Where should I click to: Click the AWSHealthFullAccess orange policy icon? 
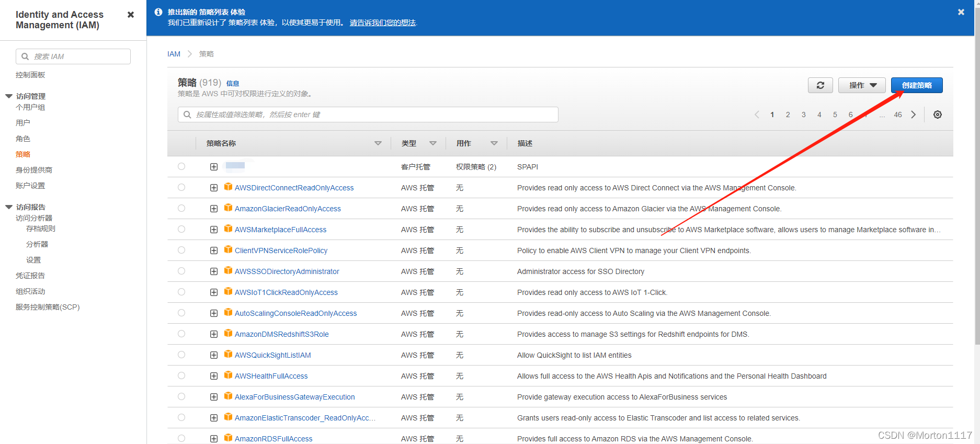[228, 375]
